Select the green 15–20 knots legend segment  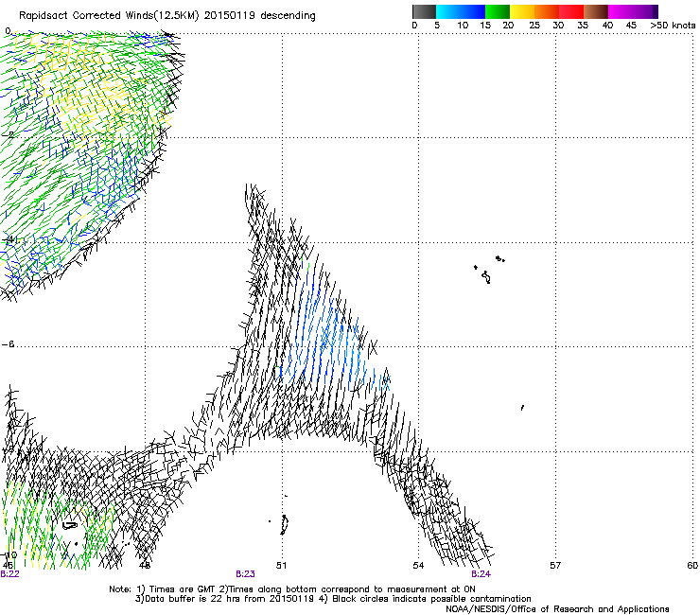click(x=498, y=11)
